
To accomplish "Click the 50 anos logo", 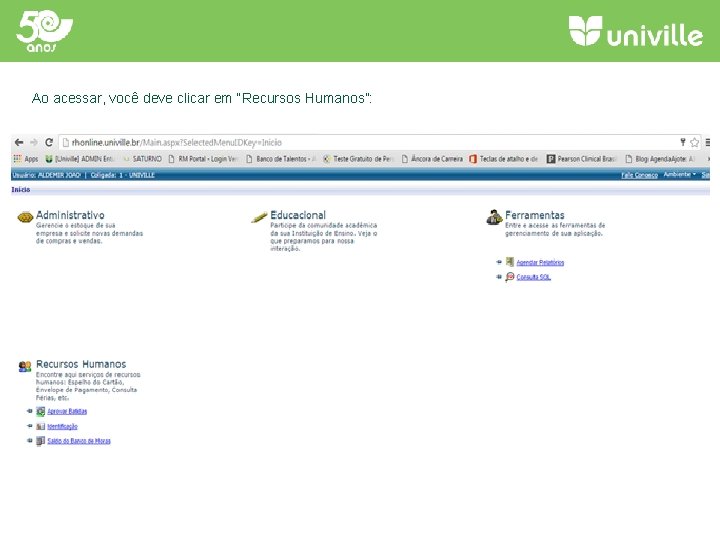I will tap(44, 30).
